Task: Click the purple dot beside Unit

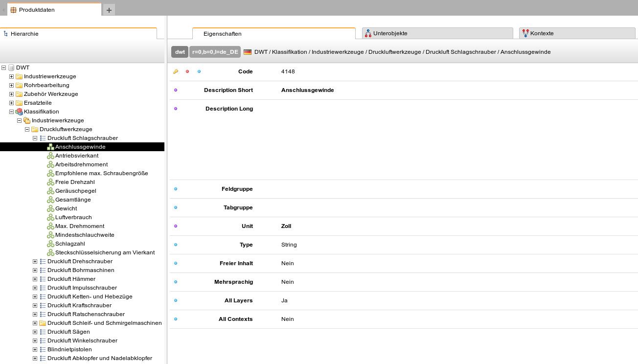Action: tap(176, 226)
